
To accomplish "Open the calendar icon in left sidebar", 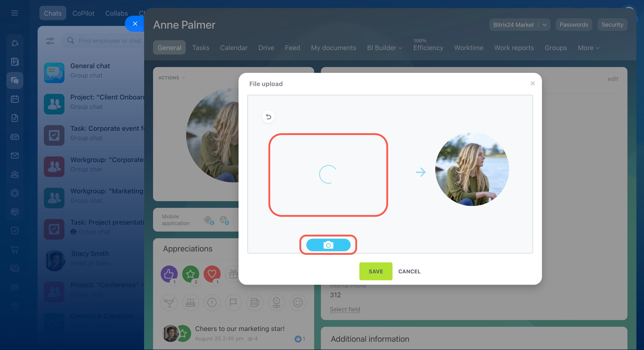I will [x=15, y=99].
